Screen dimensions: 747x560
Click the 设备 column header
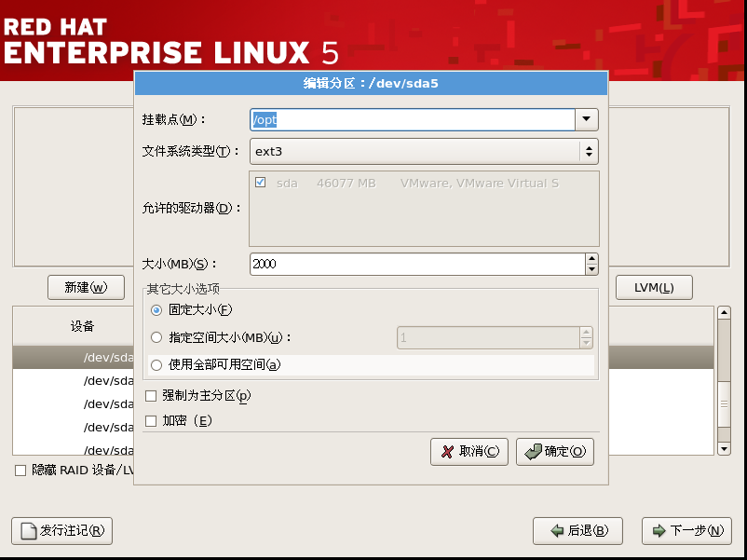click(82, 326)
